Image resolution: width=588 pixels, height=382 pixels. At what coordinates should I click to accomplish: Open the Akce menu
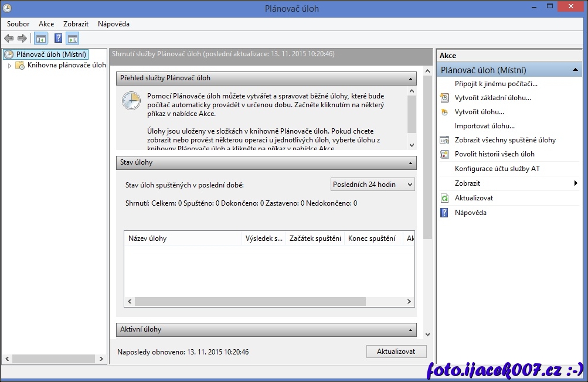click(46, 24)
